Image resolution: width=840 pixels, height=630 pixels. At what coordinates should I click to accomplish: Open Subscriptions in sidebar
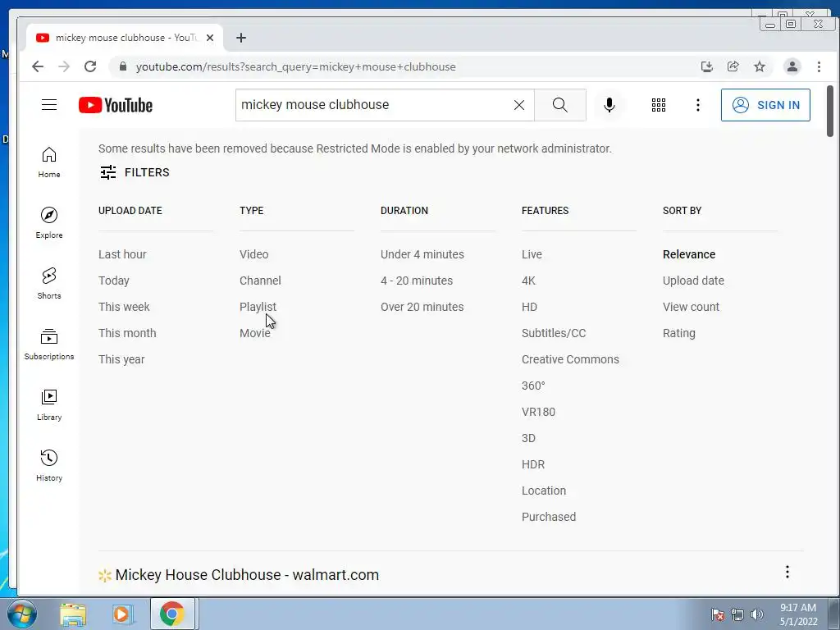click(x=48, y=344)
